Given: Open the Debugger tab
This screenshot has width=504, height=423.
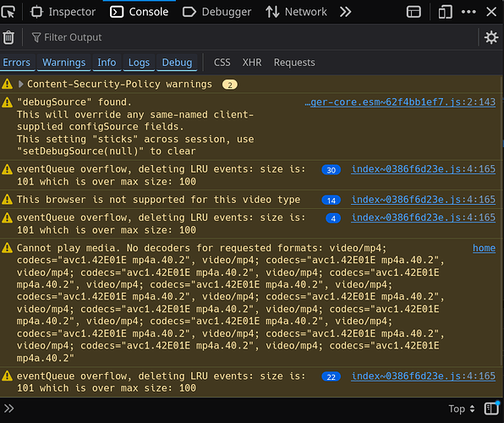Looking at the screenshot, I should click(217, 12).
